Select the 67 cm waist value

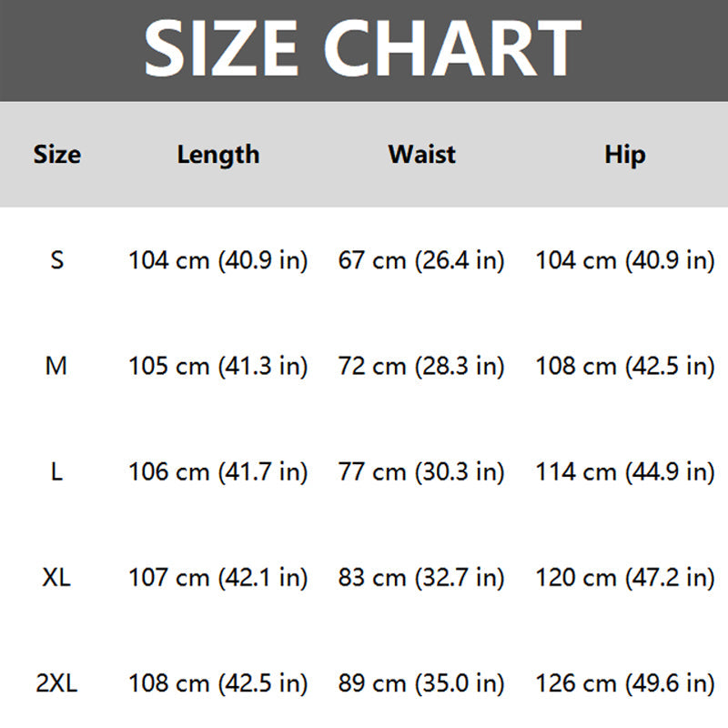421,261
